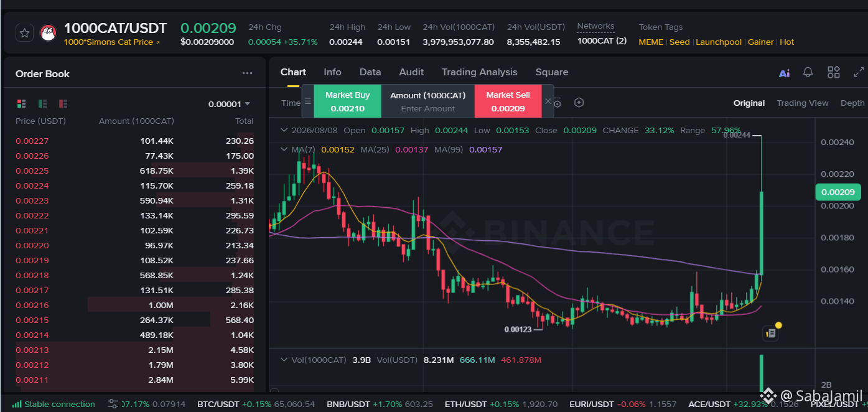Open the Order Book more options menu
This screenshot has width=868, height=412.
[x=247, y=73]
